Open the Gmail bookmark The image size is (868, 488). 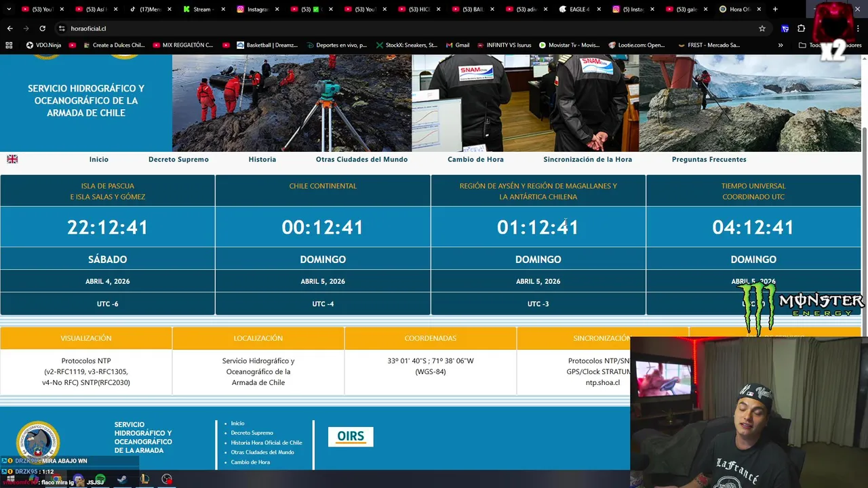pos(458,45)
